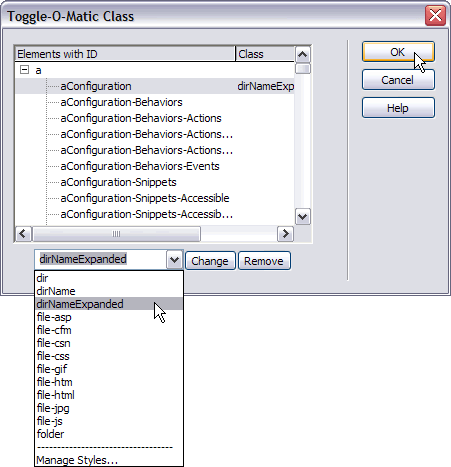Click the Cancel button
The height and width of the screenshot is (467, 451).
click(x=398, y=80)
